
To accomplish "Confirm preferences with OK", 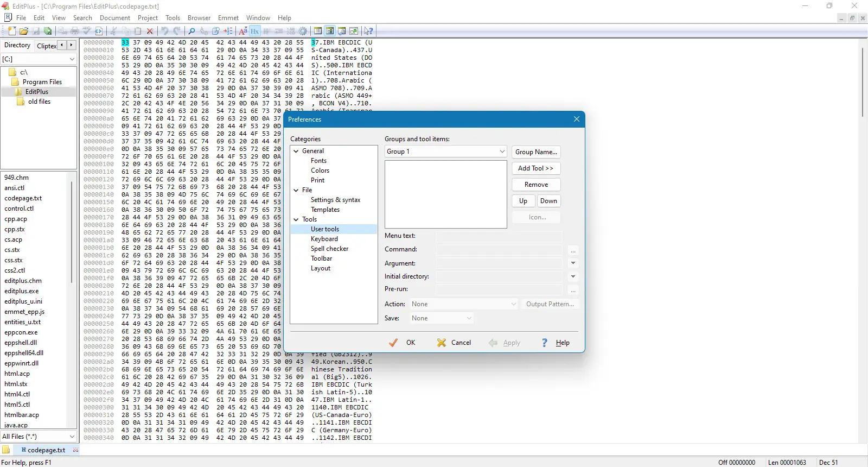I will 403,343.
